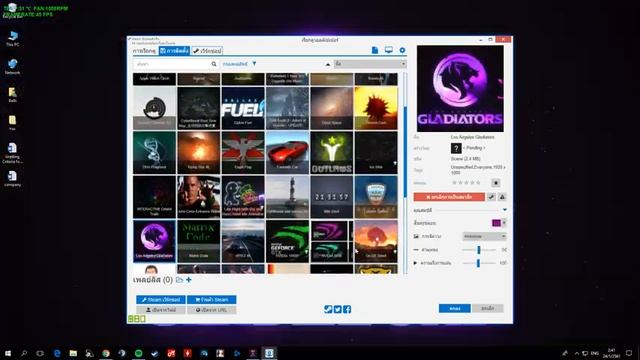
Task: Open playlist folder icon
Action: click(179, 280)
